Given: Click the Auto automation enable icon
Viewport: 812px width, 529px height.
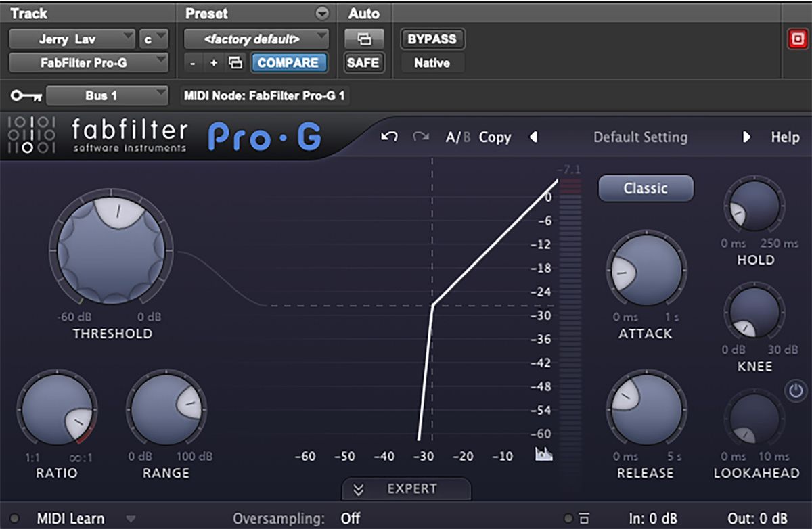Looking at the screenshot, I should pos(364,39).
